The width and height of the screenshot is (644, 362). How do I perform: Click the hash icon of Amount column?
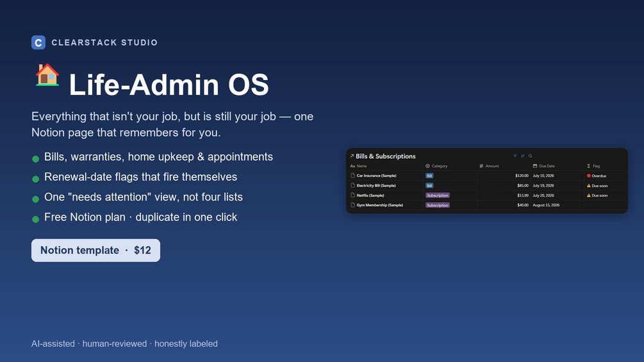[x=481, y=166]
